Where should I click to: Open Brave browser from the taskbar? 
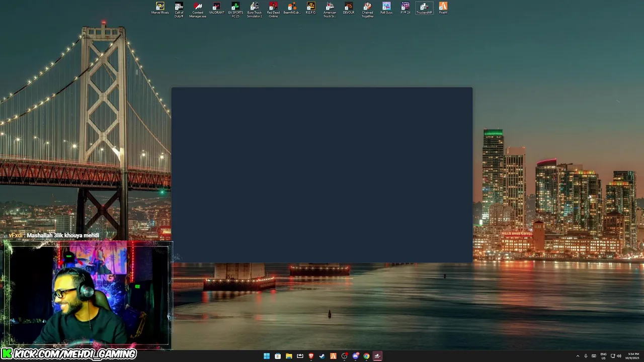click(x=311, y=356)
